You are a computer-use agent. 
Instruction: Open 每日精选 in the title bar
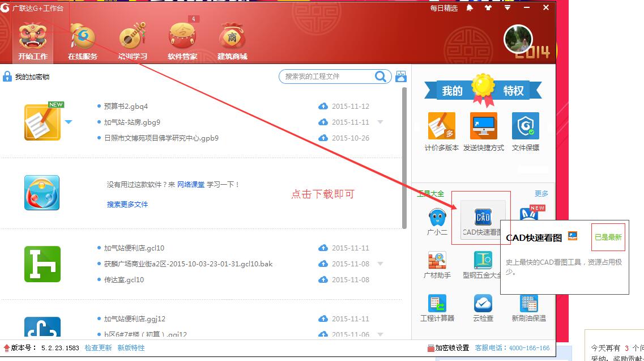(x=443, y=8)
